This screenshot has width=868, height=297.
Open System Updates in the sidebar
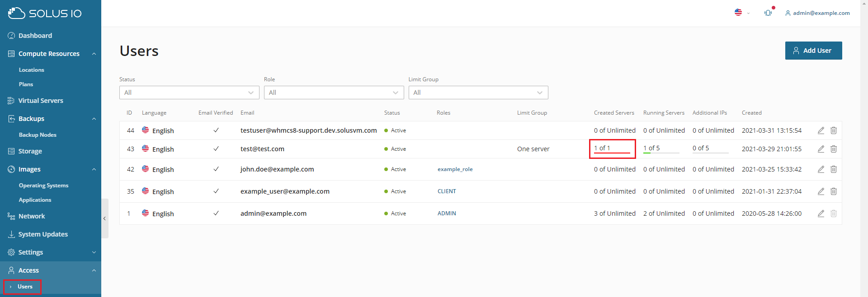43,234
